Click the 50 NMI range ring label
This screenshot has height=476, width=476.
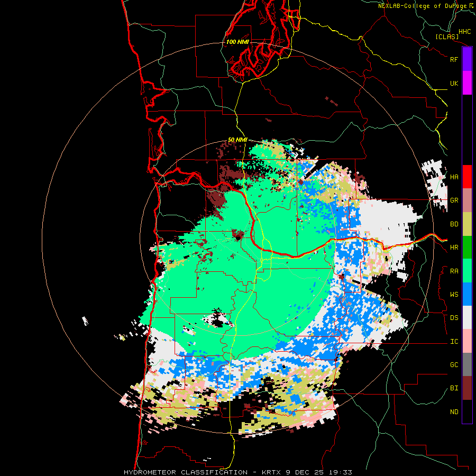237,140
